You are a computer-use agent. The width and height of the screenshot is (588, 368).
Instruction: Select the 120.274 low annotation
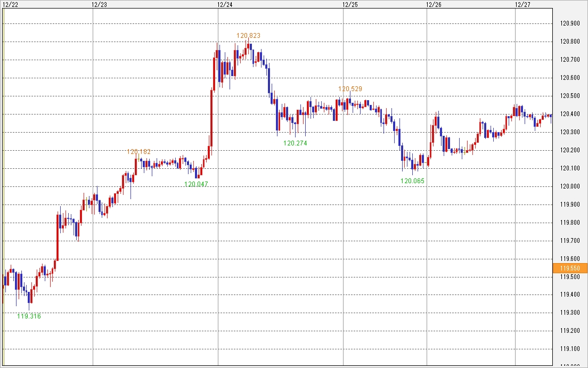pos(295,143)
